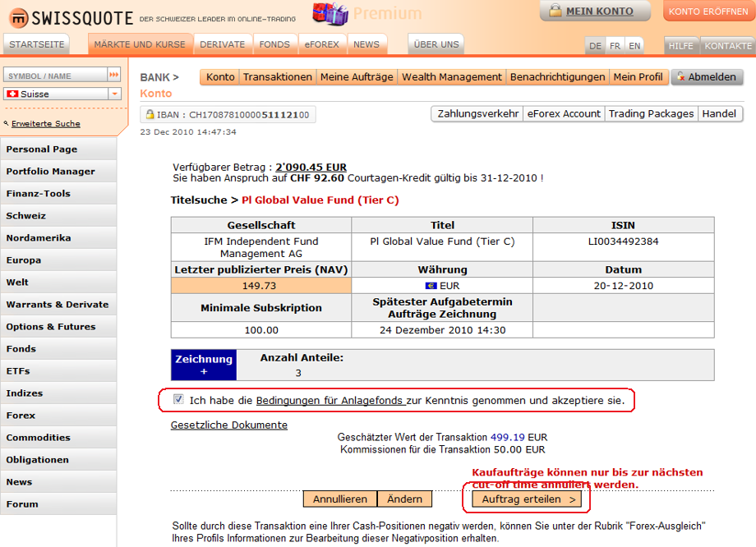Click the Annullieren button
Screen dimensions: 756x547
(340, 499)
